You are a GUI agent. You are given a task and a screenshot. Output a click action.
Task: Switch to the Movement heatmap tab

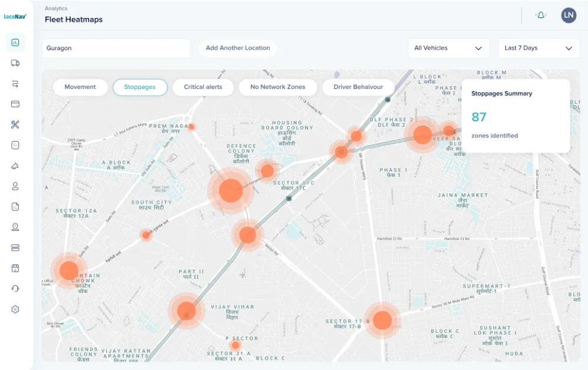click(x=80, y=87)
